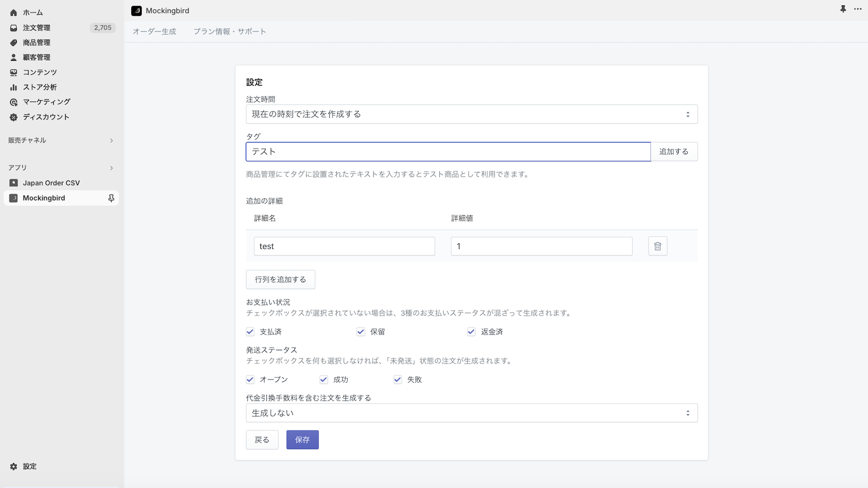This screenshot has width=868, height=488.
Task: Uncheck the 保留 checkbox
Action: point(361,332)
